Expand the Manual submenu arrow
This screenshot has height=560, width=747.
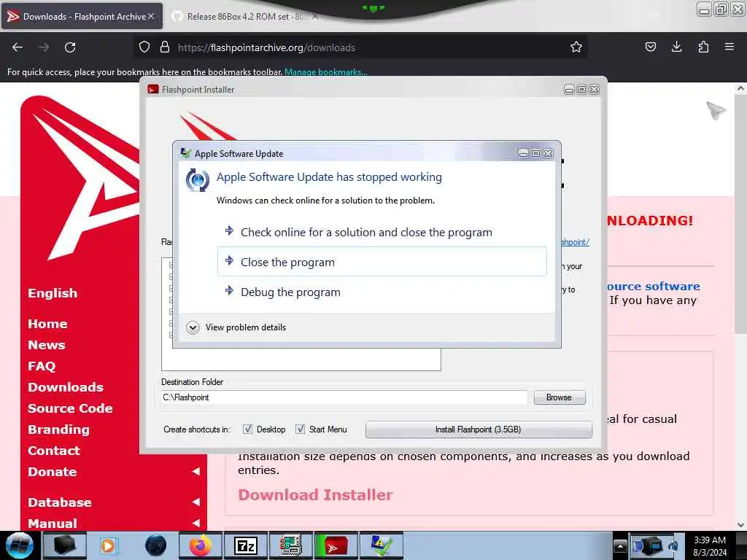click(196, 523)
